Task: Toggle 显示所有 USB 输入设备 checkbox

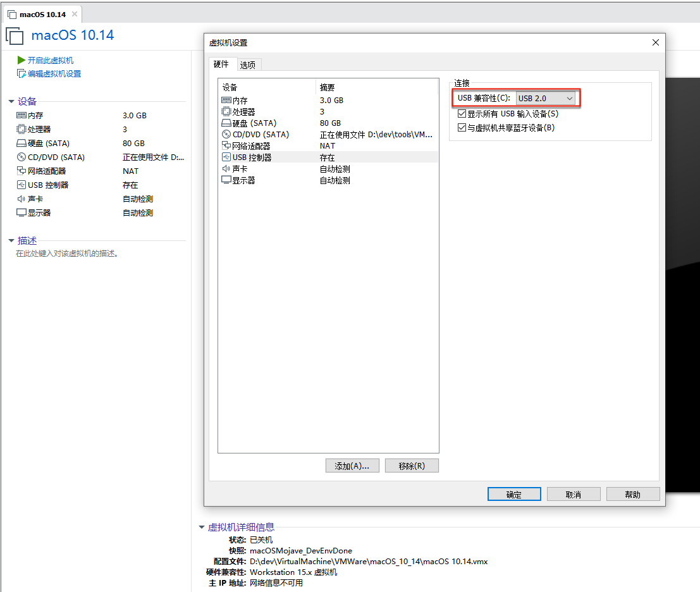Action: (462, 114)
